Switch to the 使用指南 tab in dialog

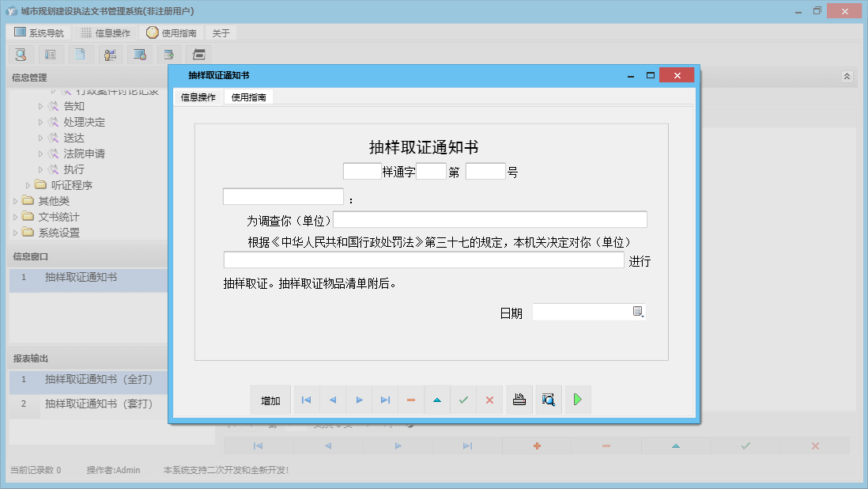click(x=248, y=97)
